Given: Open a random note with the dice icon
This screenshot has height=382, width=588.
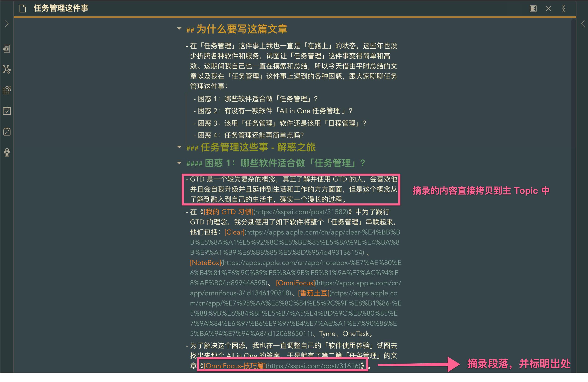Looking at the screenshot, I should point(7,132).
